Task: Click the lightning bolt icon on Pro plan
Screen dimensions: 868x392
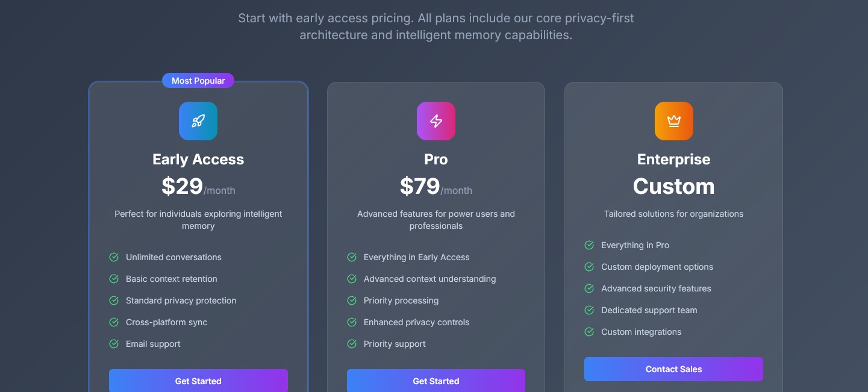Action: [436, 121]
